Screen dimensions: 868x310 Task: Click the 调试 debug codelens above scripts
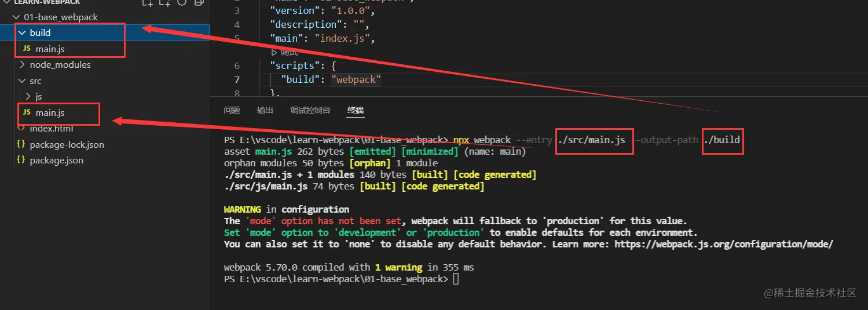pos(285,53)
